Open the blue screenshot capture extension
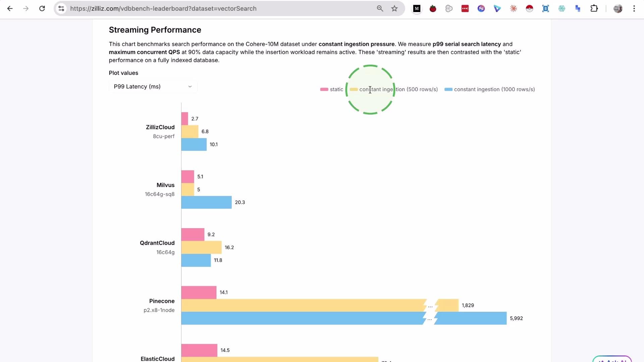This screenshot has width=644, height=362. point(546,9)
